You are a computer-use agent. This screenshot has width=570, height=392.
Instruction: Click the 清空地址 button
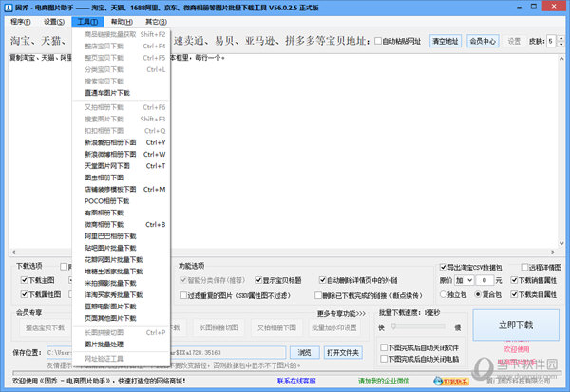click(x=446, y=41)
